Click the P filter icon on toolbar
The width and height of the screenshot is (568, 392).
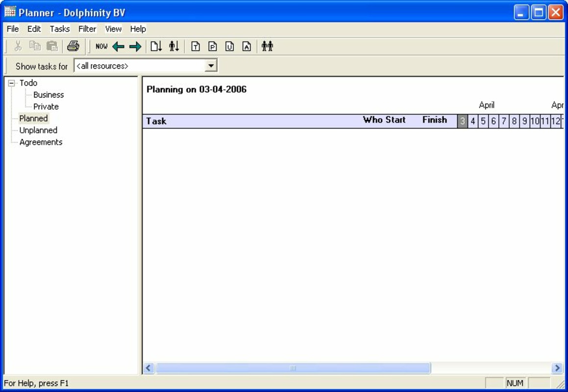(213, 47)
